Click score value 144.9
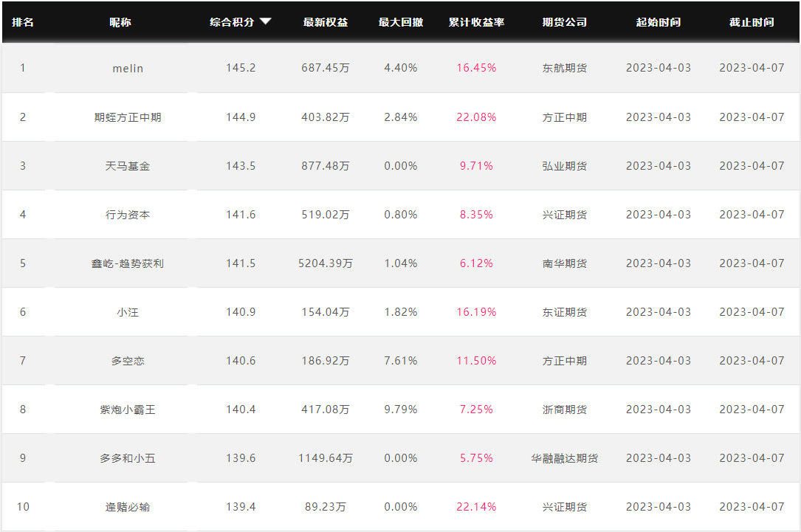 coord(241,117)
